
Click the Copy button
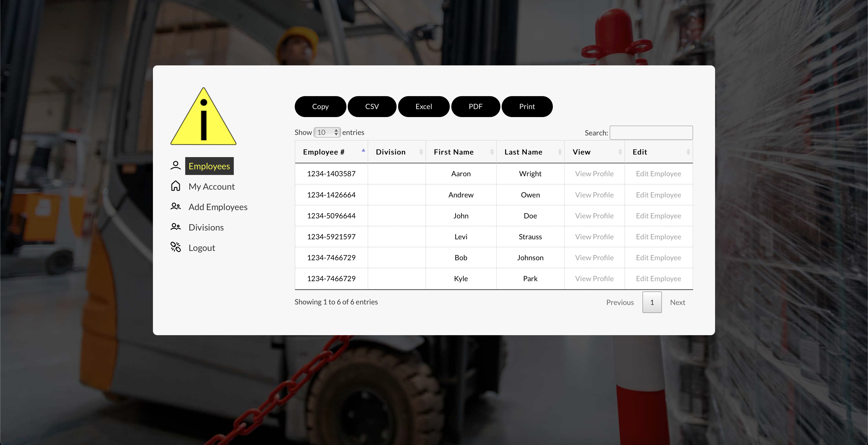(x=320, y=106)
